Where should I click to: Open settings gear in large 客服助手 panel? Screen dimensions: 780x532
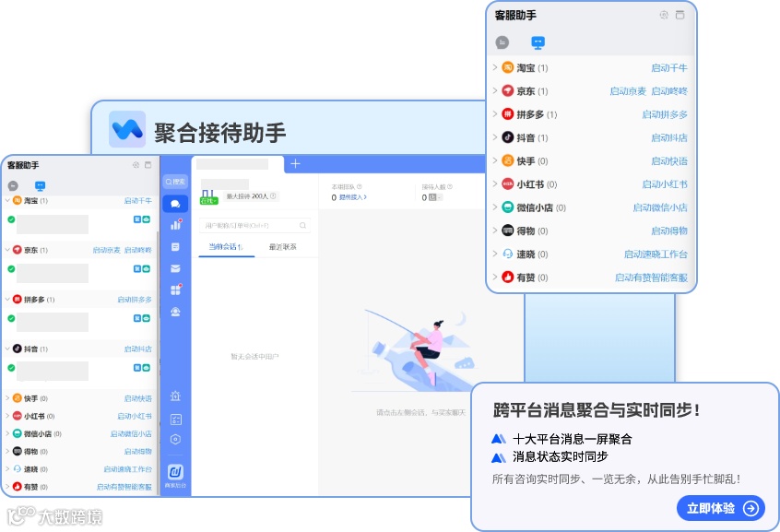pyautogui.click(x=664, y=15)
